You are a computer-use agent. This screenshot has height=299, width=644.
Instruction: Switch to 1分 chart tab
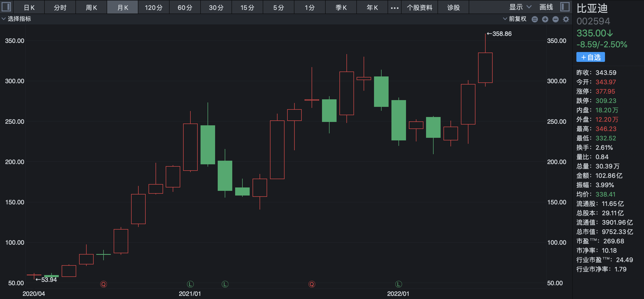pos(310,8)
